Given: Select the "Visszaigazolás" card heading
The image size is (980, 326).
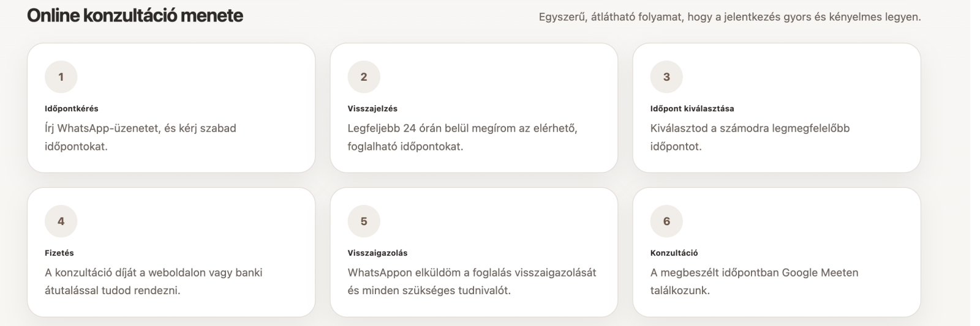Looking at the screenshot, I should 377,253.
